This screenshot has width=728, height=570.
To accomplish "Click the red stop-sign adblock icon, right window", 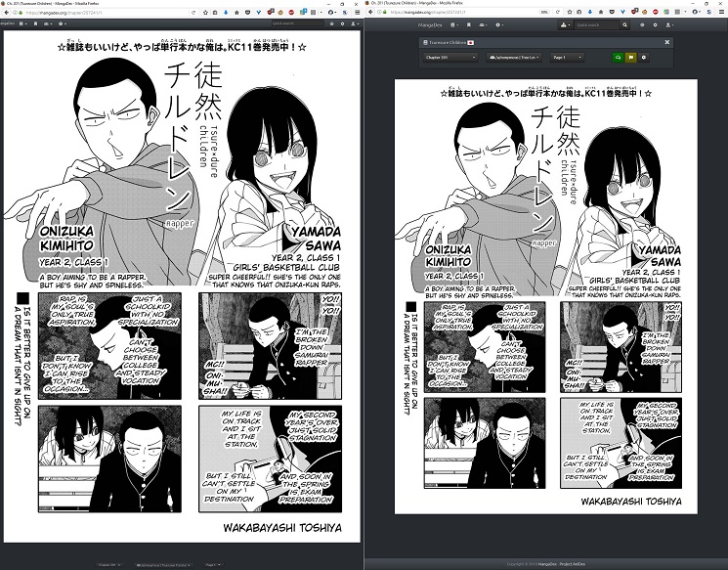I will click(656, 12).
